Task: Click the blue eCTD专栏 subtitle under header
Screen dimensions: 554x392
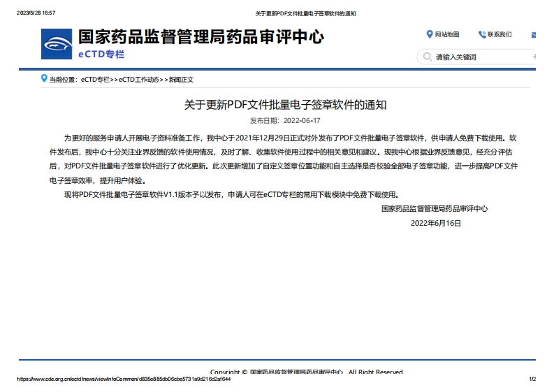Action: click(x=101, y=53)
